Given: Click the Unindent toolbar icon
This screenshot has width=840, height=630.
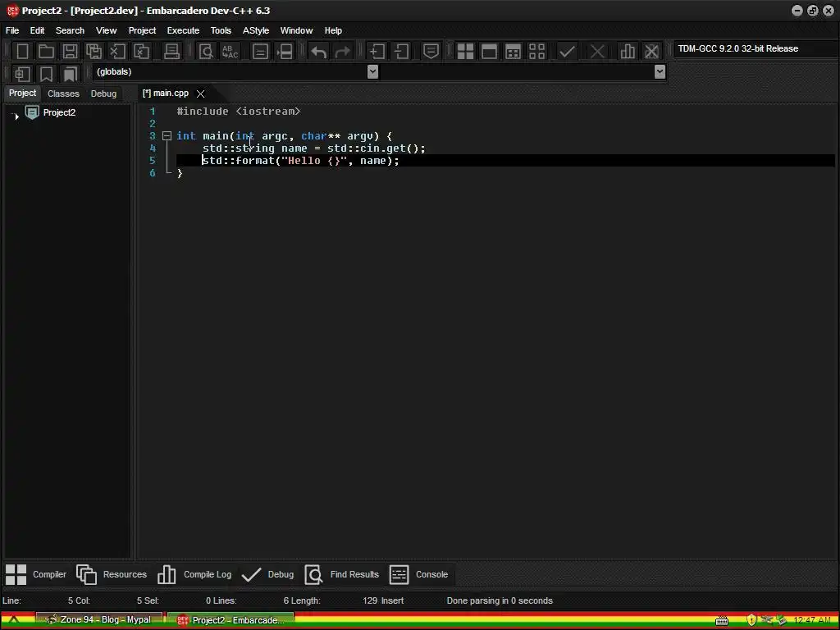Looking at the screenshot, I should point(401,52).
